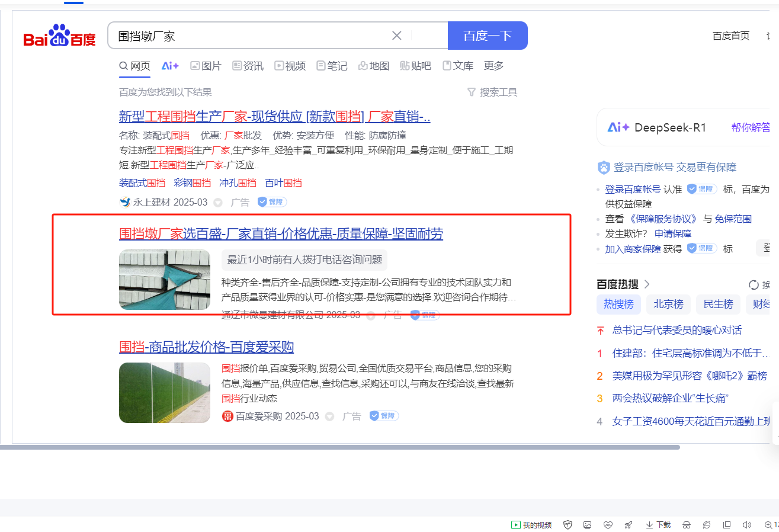Image resolution: width=779 pixels, height=532 pixels.
Task: Switch to the 图片 tab
Action: coord(206,66)
